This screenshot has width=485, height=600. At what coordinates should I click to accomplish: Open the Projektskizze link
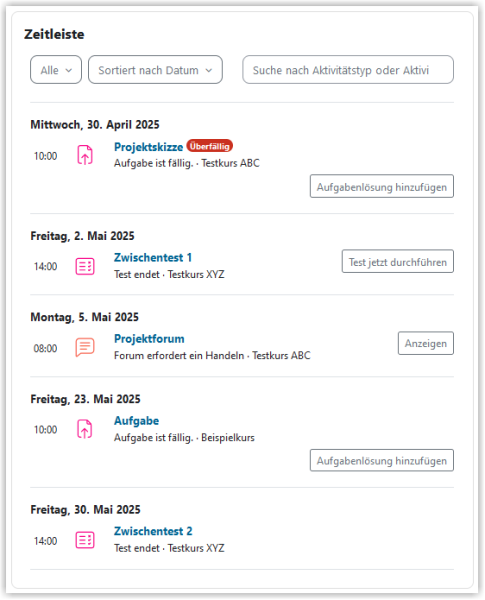(x=149, y=147)
